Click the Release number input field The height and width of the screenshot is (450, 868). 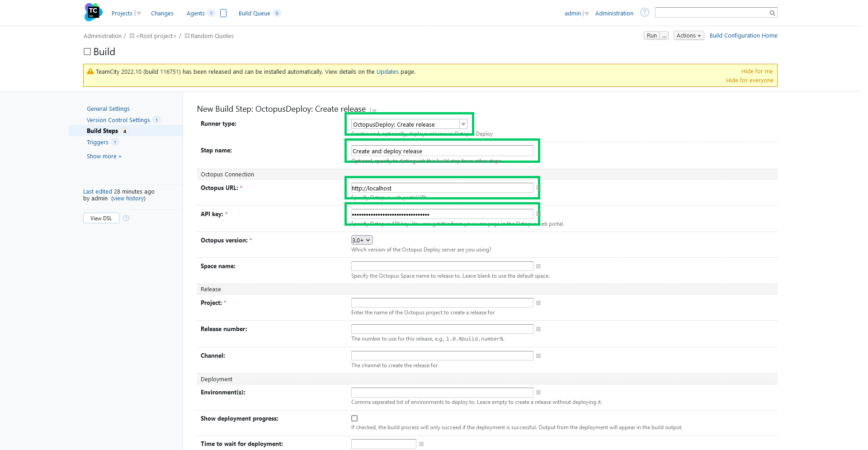(442, 329)
